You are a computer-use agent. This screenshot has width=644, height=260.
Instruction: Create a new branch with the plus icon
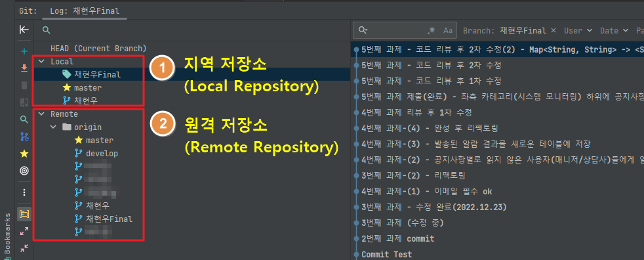click(24, 51)
